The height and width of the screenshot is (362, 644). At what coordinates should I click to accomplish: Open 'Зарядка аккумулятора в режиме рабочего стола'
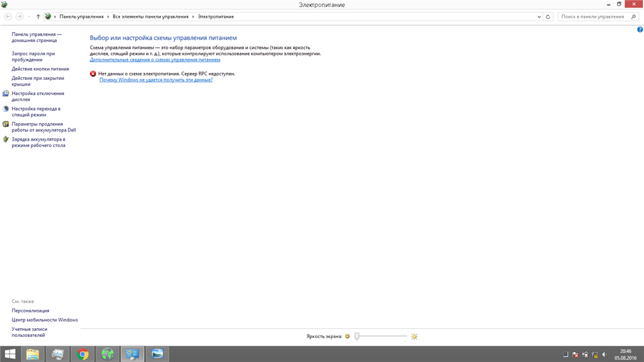[x=38, y=143]
